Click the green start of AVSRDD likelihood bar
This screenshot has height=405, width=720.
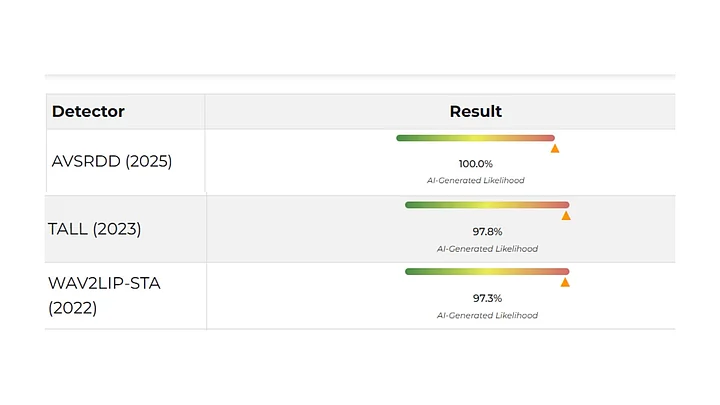point(402,138)
